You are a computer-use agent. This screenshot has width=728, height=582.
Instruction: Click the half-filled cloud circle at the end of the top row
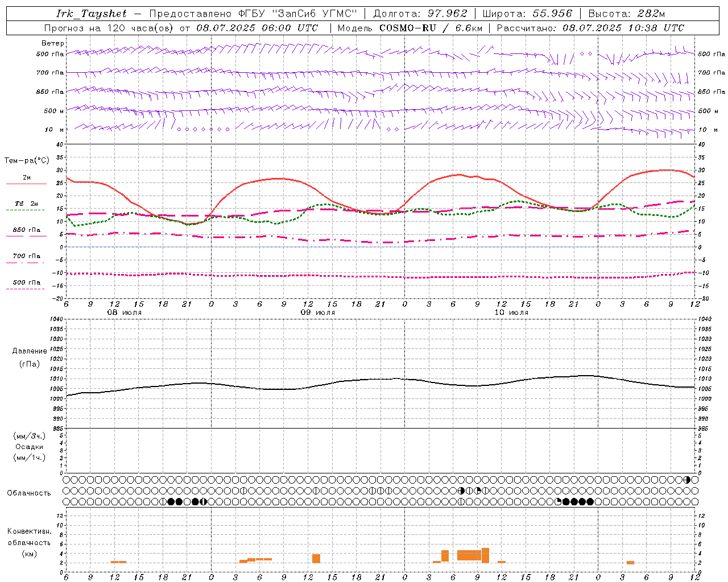(687, 480)
